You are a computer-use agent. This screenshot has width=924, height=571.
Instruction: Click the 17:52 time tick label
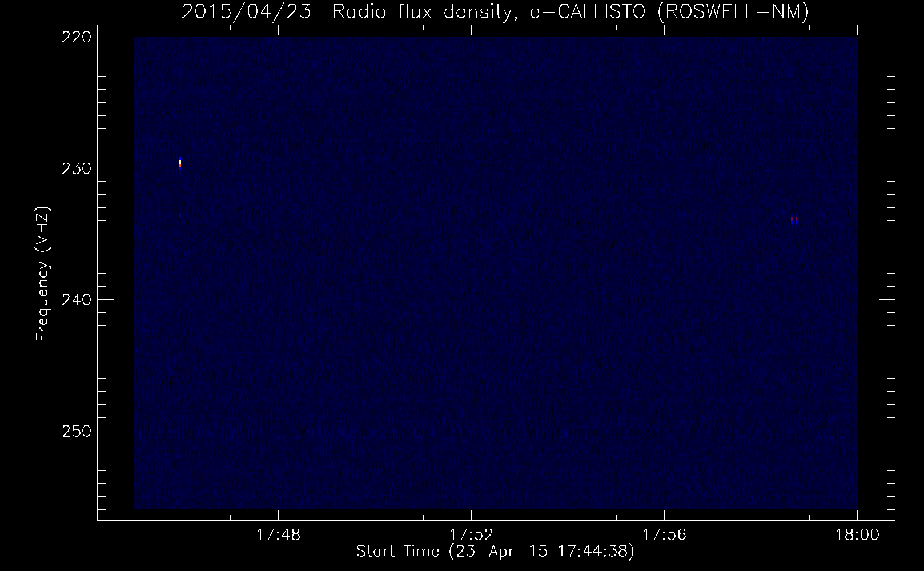[x=471, y=535]
